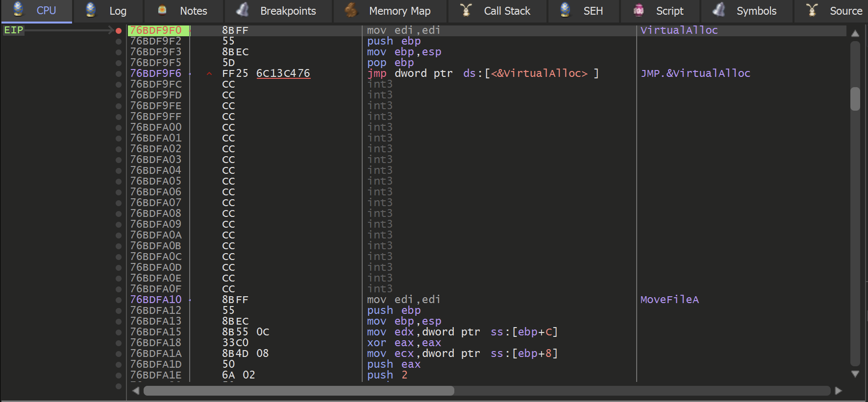Toggle breakpoint dot for address 76BDF9F2
Screen dimensions: 868x402
[x=119, y=41]
